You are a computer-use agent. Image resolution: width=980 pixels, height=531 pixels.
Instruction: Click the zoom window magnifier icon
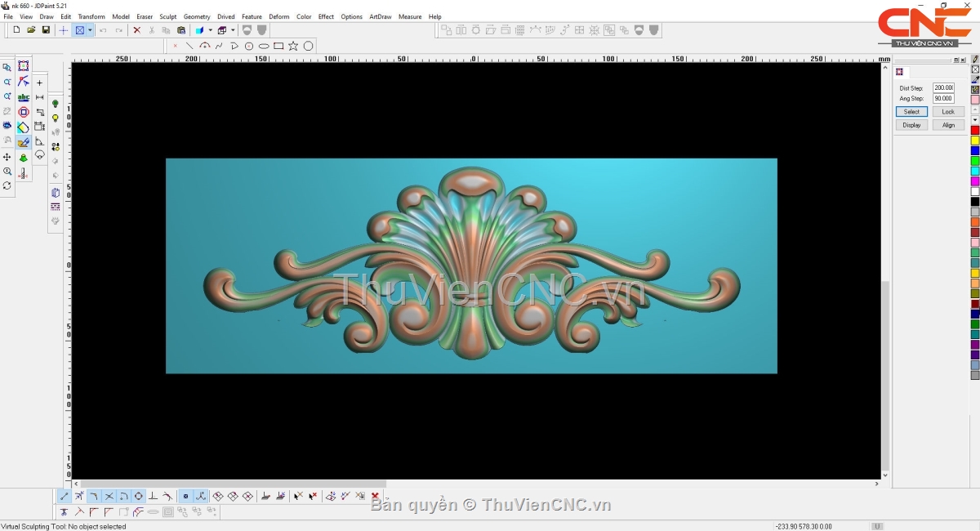point(7,67)
